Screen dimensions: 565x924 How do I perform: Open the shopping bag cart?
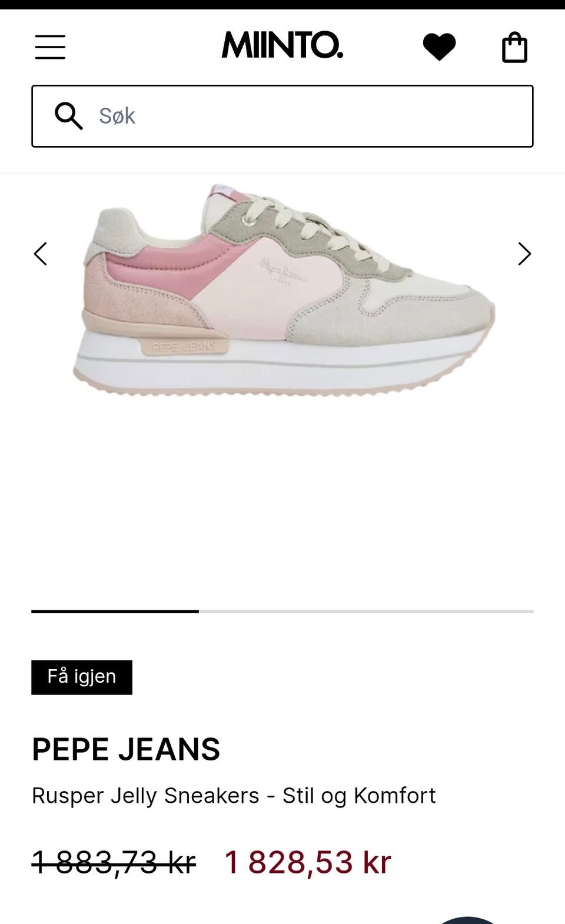point(514,47)
